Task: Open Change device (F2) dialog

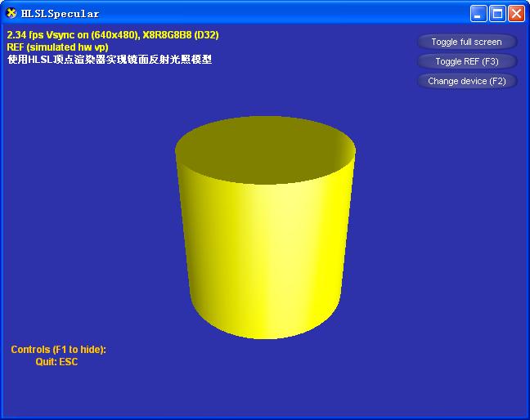Action: (x=467, y=81)
